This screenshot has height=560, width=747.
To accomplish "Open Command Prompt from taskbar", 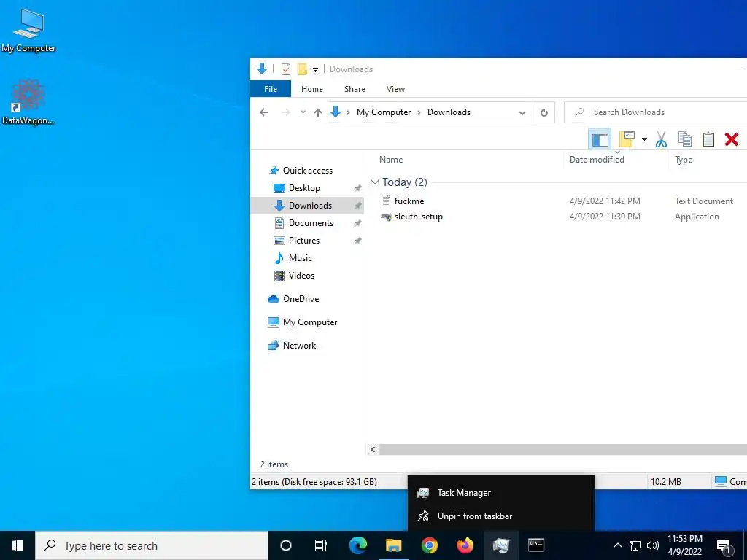I will click(x=536, y=545).
